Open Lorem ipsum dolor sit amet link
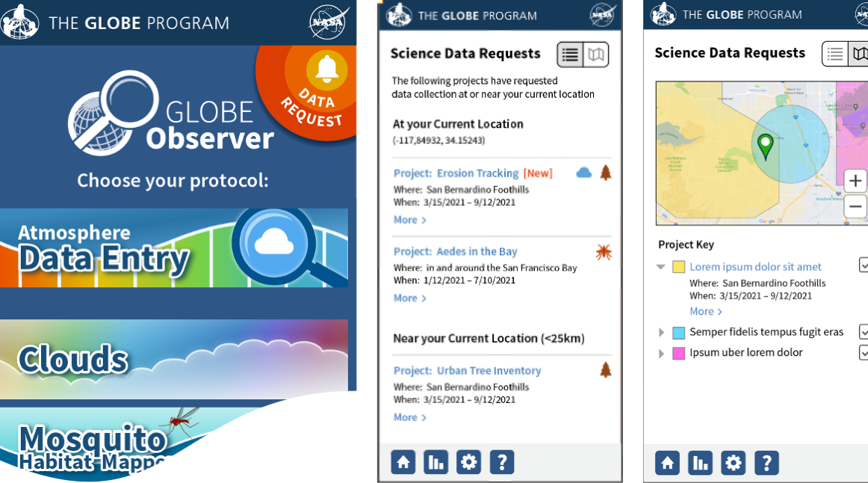The width and height of the screenshot is (868, 483). (x=755, y=267)
